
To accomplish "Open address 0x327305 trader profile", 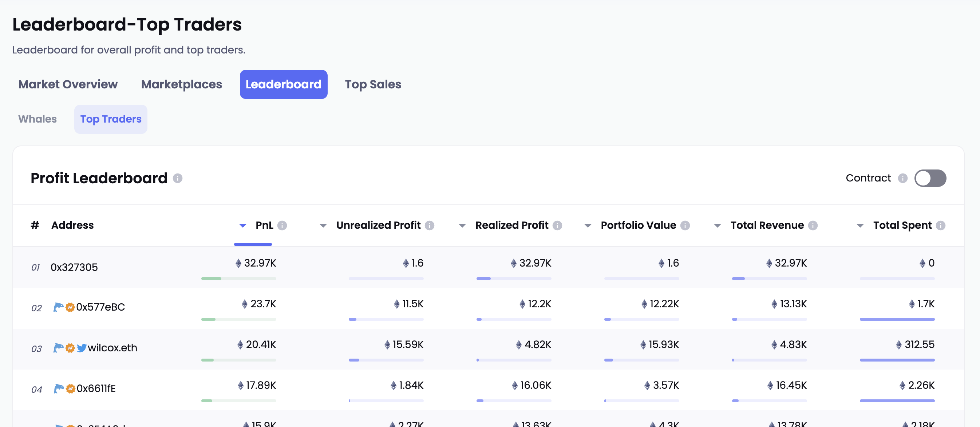I will (x=74, y=267).
